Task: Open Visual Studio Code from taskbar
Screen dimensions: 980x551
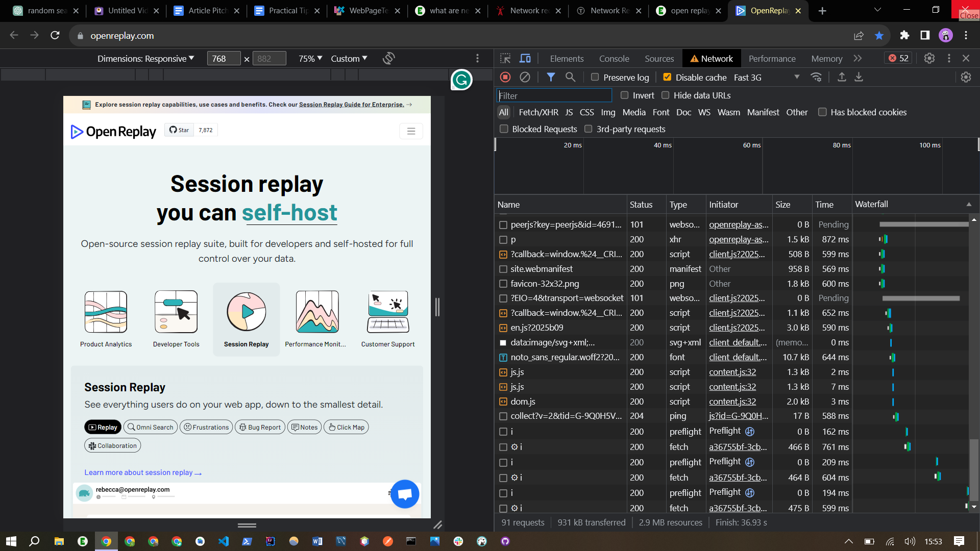Action: point(224,541)
